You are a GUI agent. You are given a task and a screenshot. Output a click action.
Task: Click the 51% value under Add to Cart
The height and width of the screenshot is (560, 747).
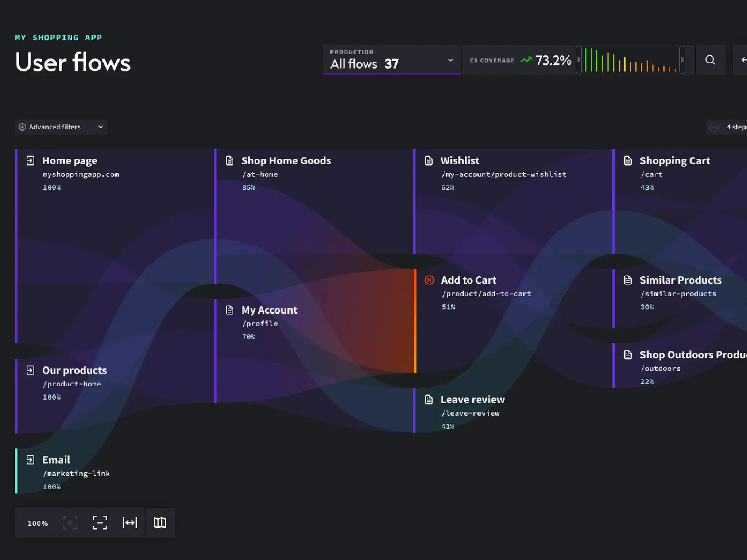click(x=449, y=307)
